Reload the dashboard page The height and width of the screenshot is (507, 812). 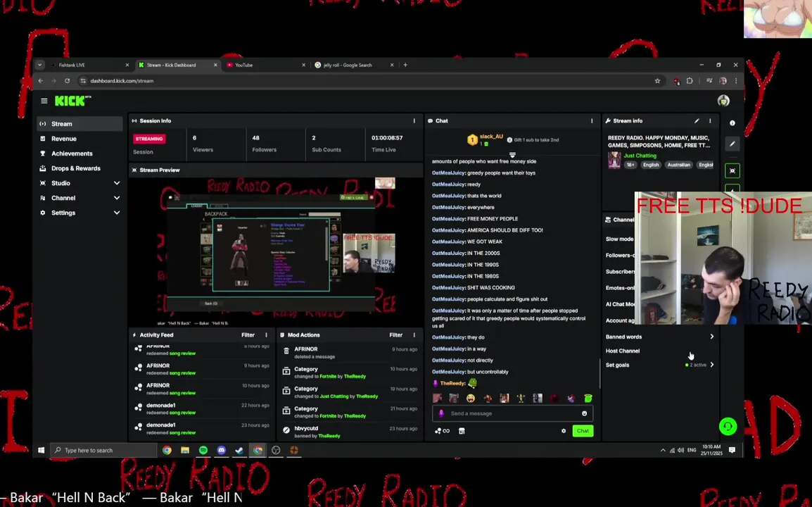tap(67, 81)
